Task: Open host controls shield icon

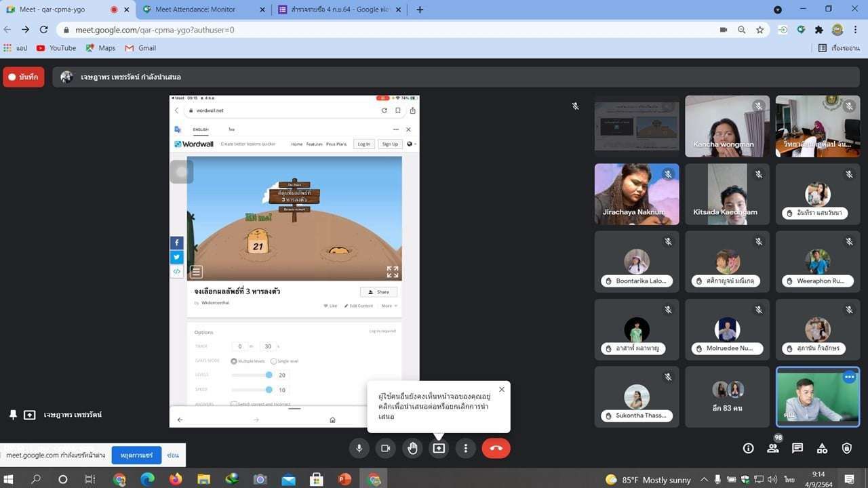Action: [846, 448]
